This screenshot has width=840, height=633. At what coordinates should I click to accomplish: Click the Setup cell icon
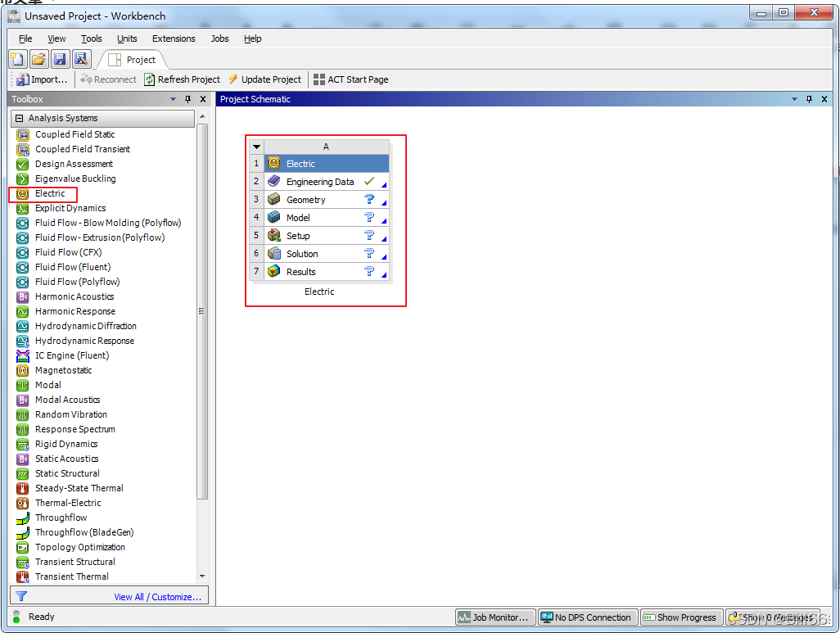tap(273, 235)
